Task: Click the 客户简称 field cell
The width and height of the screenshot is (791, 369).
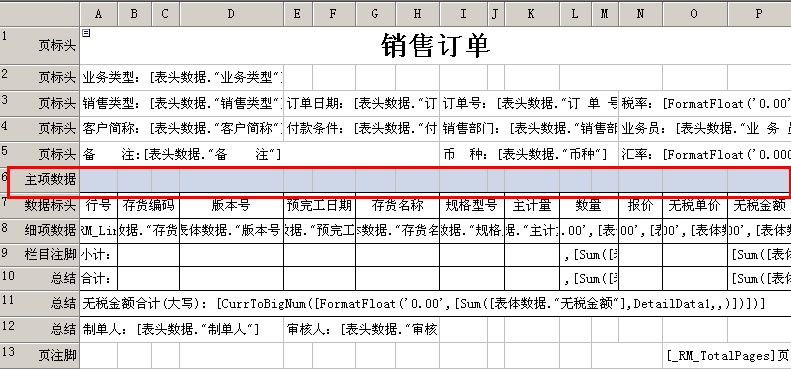Action: click(x=182, y=129)
